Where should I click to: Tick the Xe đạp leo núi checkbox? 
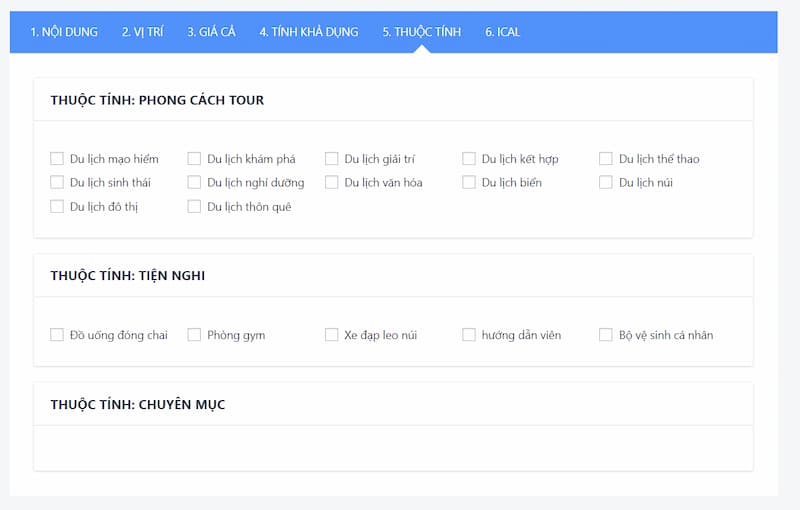click(332, 335)
